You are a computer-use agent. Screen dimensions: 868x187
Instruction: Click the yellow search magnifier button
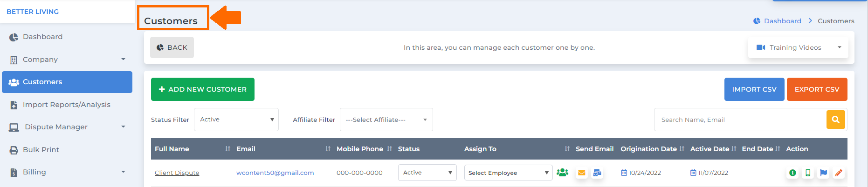coord(836,120)
